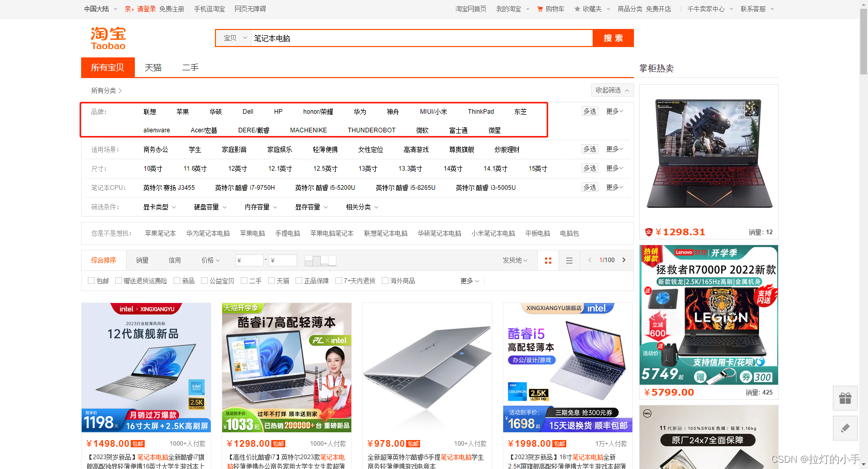
Task: Click the minimum price input field
Action: tap(249, 260)
